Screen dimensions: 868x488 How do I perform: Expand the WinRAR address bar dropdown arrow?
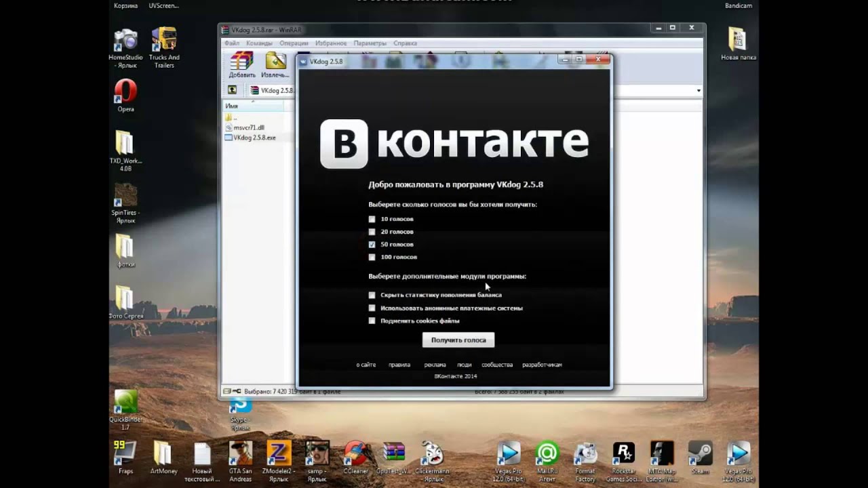click(x=698, y=90)
